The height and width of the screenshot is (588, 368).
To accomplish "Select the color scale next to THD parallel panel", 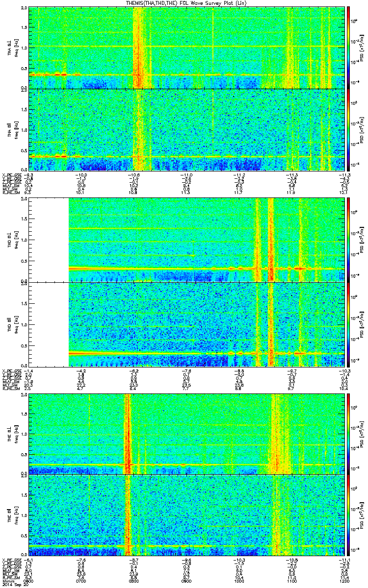I will [x=348, y=324].
